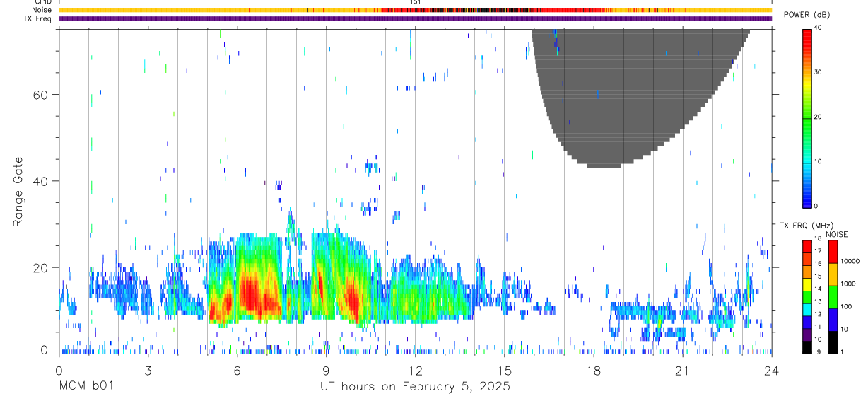This screenshot has width=868, height=401.
Task: Click the 15 hour tick on x-axis
Action: [x=505, y=369]
